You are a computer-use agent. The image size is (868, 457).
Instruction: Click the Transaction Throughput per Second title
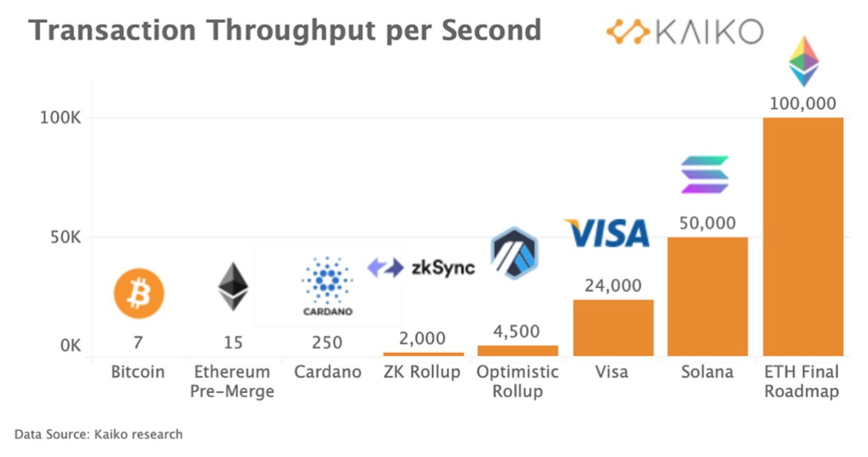285,30
